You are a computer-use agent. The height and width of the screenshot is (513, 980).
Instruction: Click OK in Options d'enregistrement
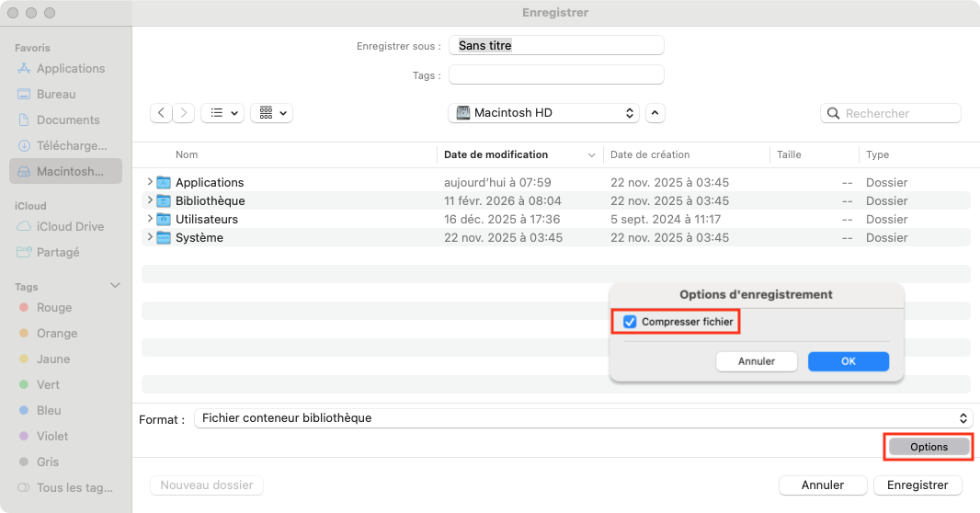point(849,361)
